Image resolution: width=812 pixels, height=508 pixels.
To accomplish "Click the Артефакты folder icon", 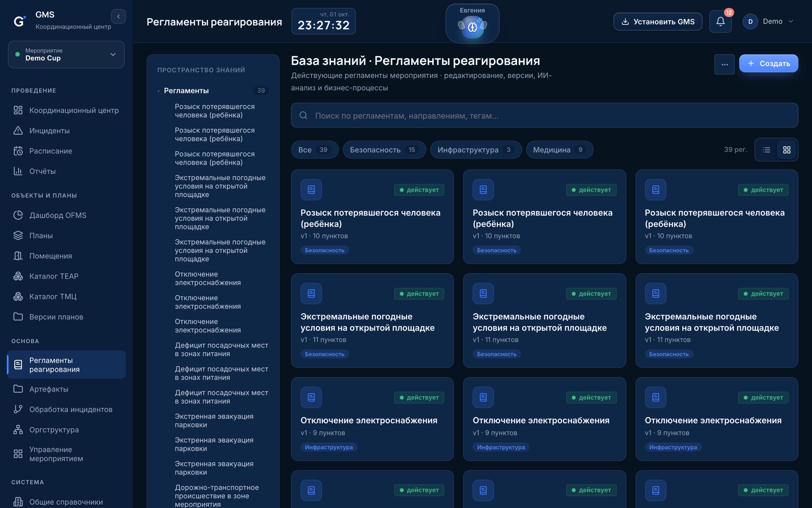I will click(x=18, y=389).
